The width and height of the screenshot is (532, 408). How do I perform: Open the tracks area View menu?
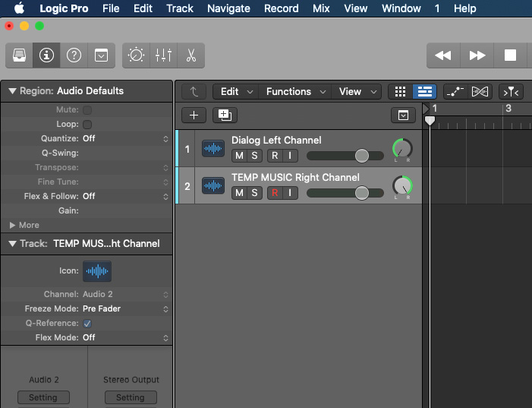pyautogui.click(x=357, y=91)
